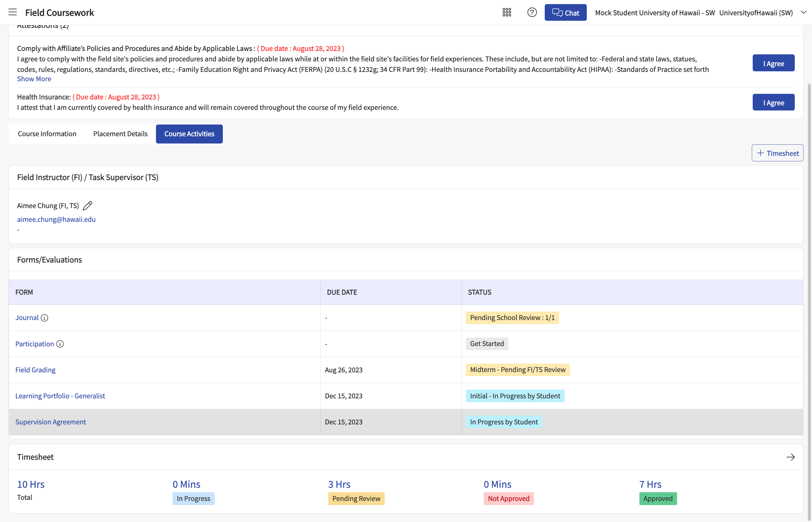Open Timesheet details with the arrow icon
The image size is (812, 522).
pos(790,457)
